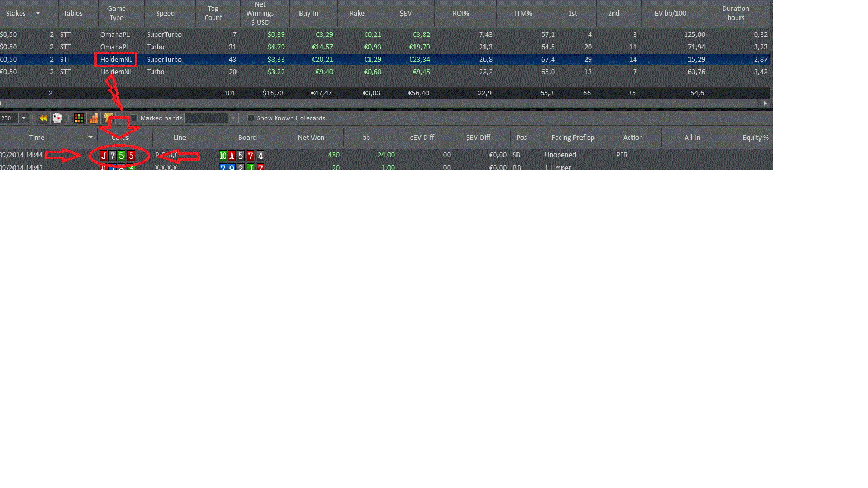Sort by EV bb/100 column header
Viewport: 868px width, 488px height.
[x=671, y=13]
